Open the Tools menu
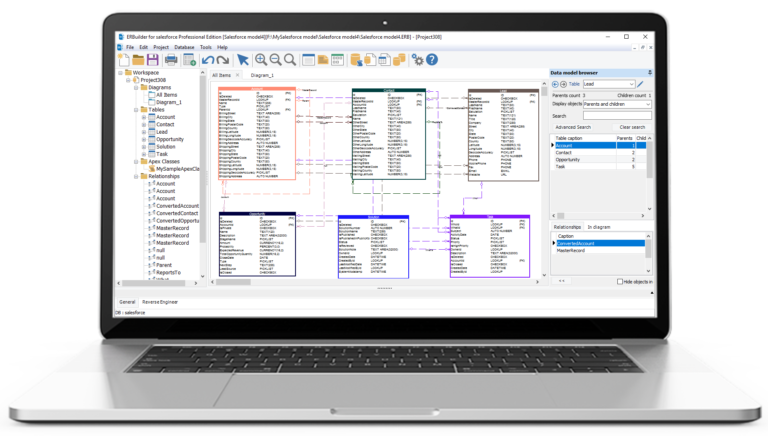768x436 pixels. click(206, 48)
